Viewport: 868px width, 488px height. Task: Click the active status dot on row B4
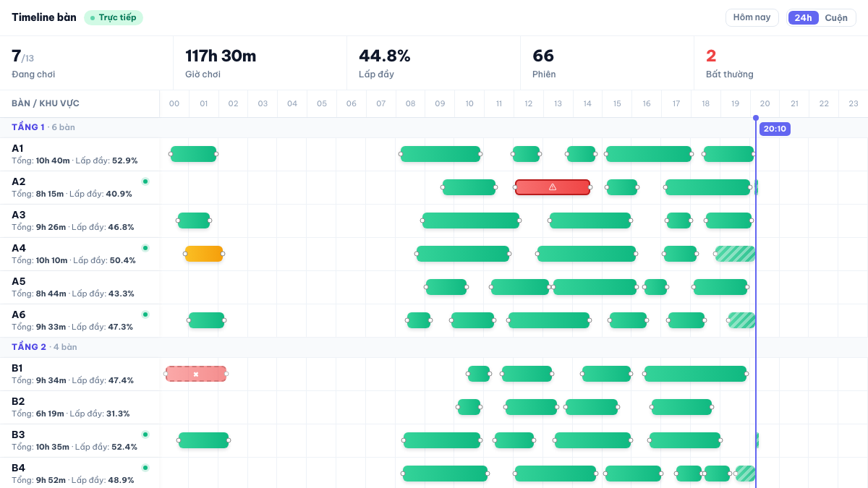(145, 468)
